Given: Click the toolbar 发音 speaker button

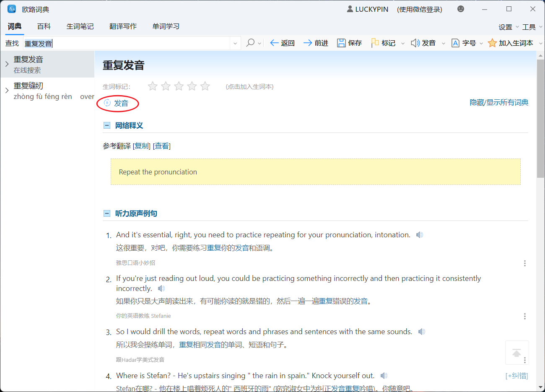Looking at the screenshot, I should [423, 43].
